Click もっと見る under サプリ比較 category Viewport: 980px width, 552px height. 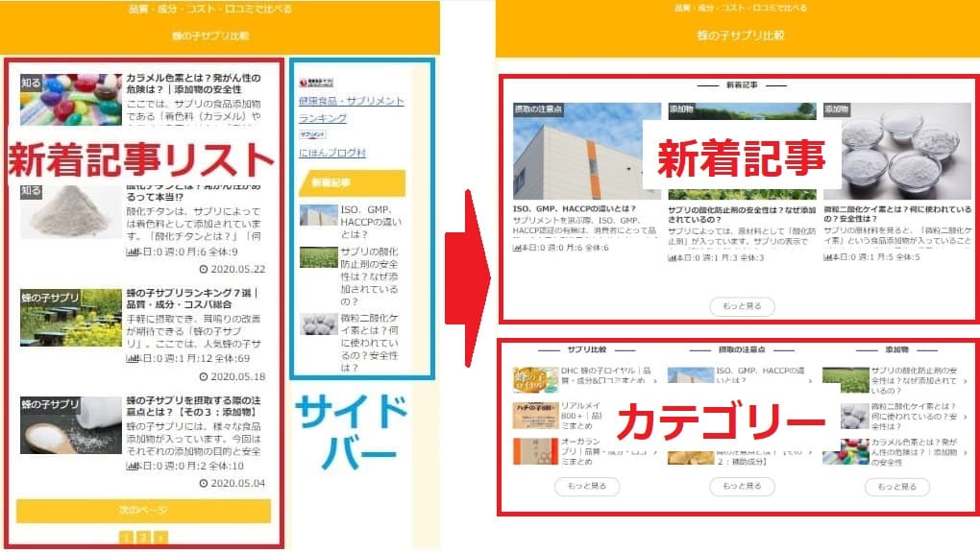tap(587, 487)
